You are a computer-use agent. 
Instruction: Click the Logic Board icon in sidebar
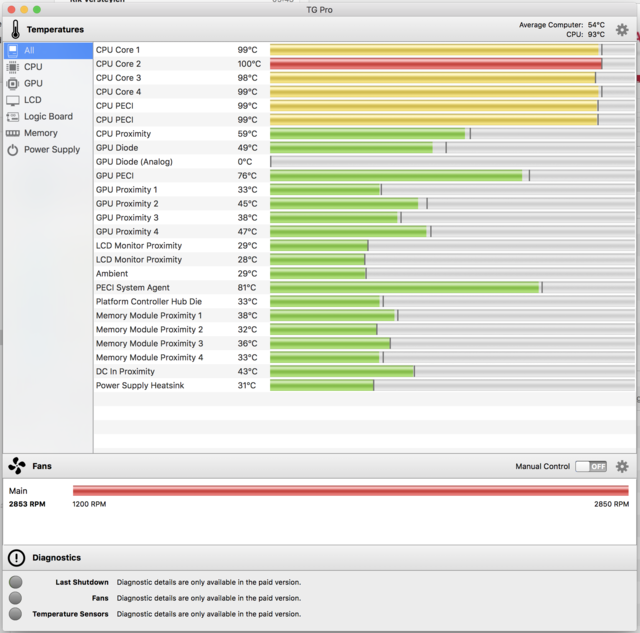[13, 117]
